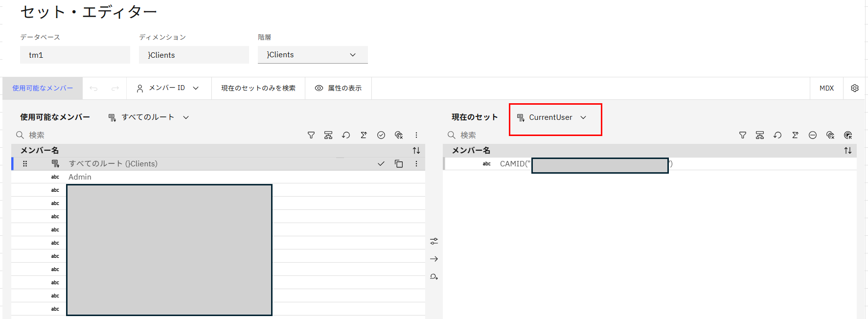Click the MDX button

826,88
